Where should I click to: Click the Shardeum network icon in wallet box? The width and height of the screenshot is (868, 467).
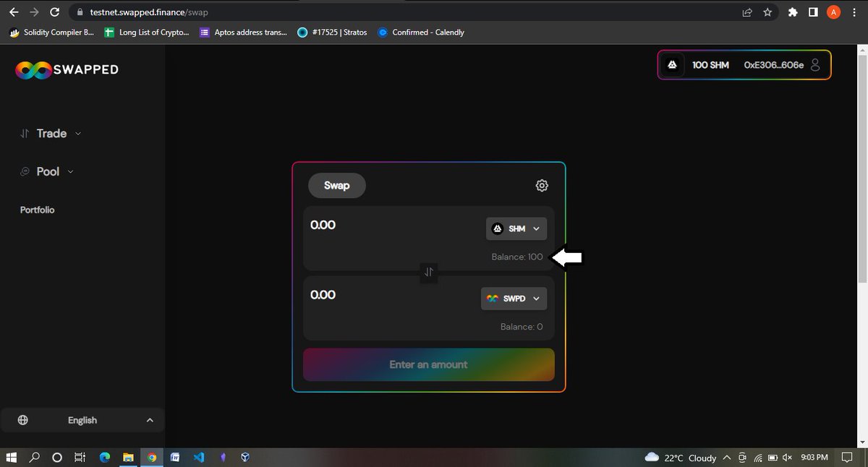tap(672, 65)
